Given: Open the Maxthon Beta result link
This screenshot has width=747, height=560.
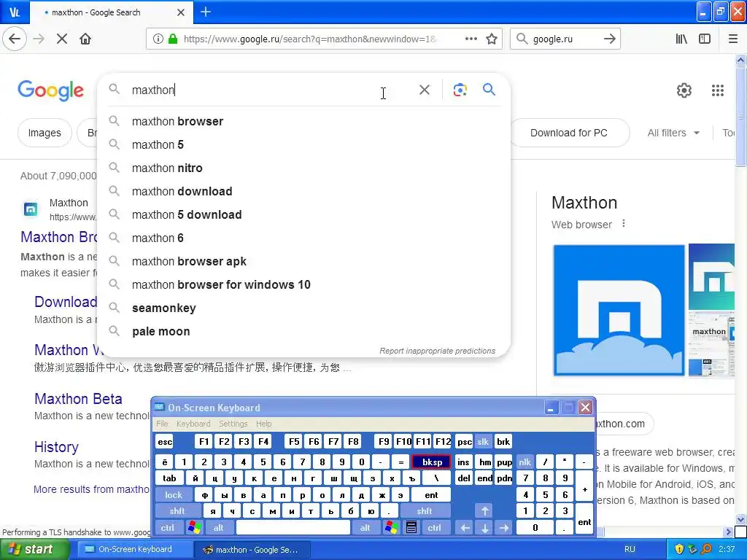Looking at the screenshot, I should coord(78,399).
